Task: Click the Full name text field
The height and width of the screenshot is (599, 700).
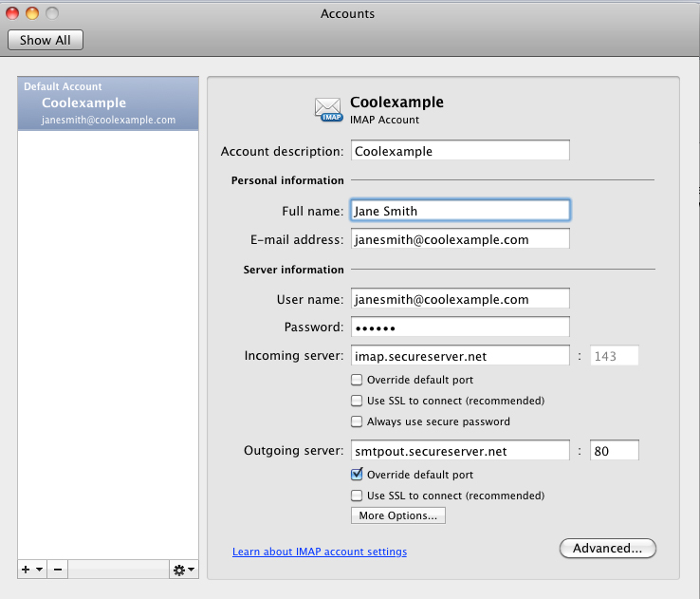Action: coord(460,211)
